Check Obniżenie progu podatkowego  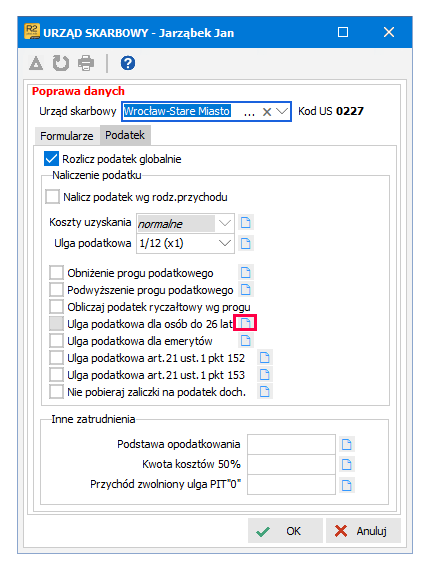pyautogui.click(x=56, y=273)
